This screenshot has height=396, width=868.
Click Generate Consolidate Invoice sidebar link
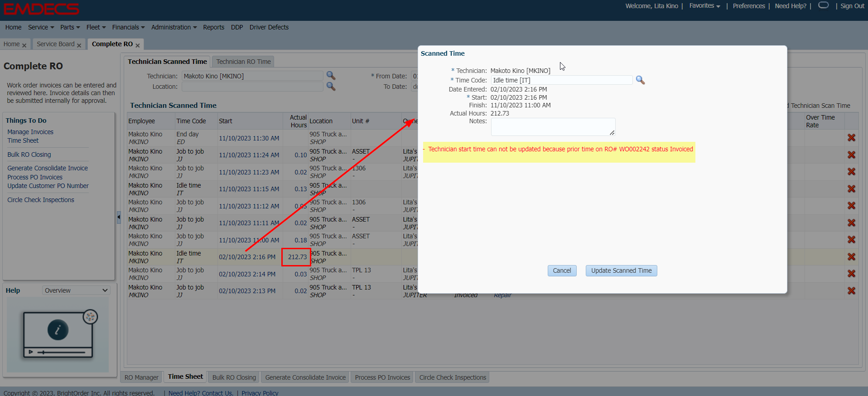coord(48,168)
